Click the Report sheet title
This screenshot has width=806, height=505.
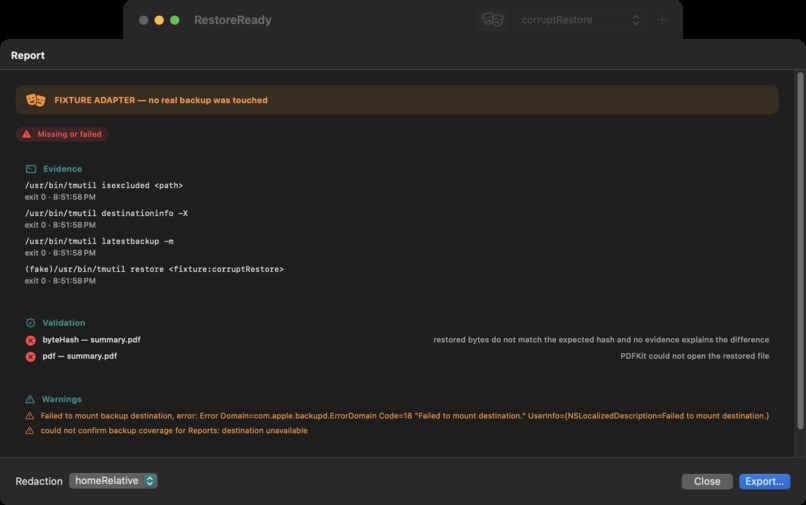[28, 55]
